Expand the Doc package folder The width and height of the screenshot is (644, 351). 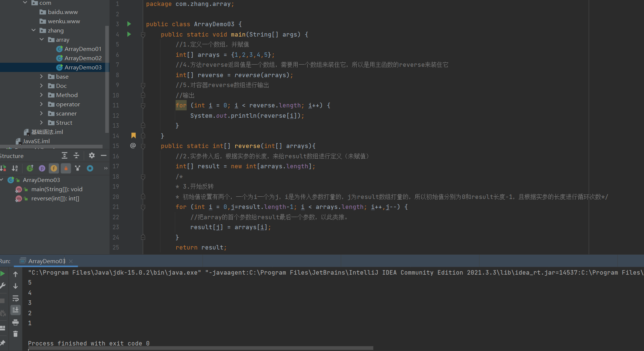click(41, 86)
